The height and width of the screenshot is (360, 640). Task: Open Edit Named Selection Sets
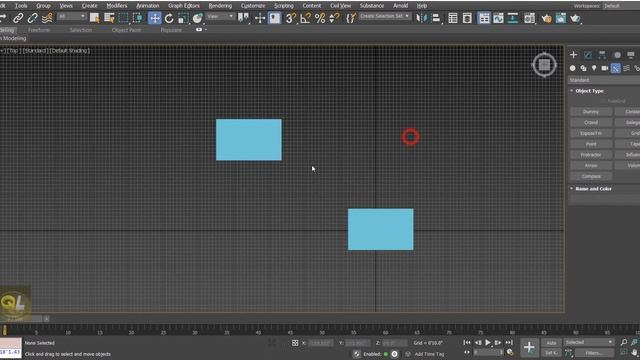tap(351, 18)
